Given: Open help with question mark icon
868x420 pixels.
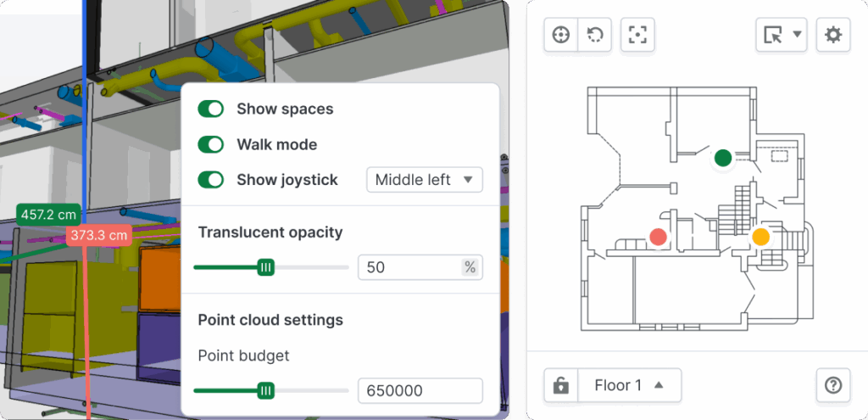Looking at the screenshot, I should tap(832, 385).
